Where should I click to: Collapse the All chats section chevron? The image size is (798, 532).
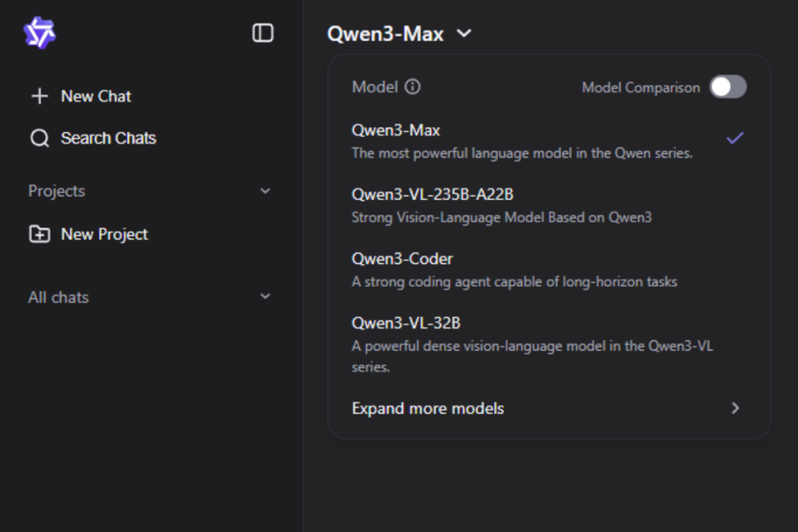coord(265,297)
